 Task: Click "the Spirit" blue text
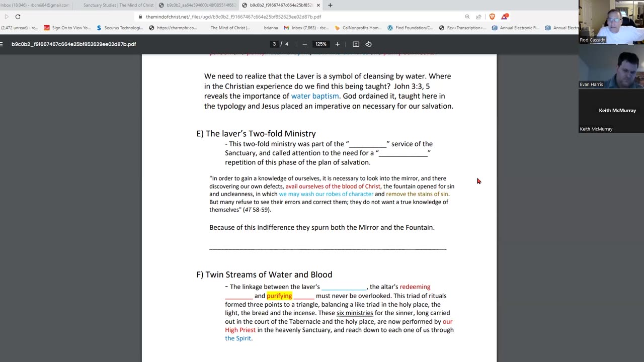(238, 338)
